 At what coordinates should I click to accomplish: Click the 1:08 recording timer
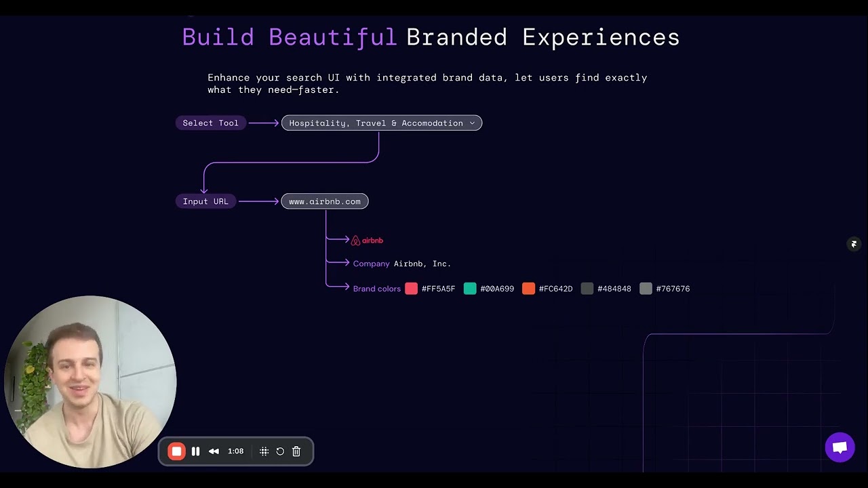(235, 451)
